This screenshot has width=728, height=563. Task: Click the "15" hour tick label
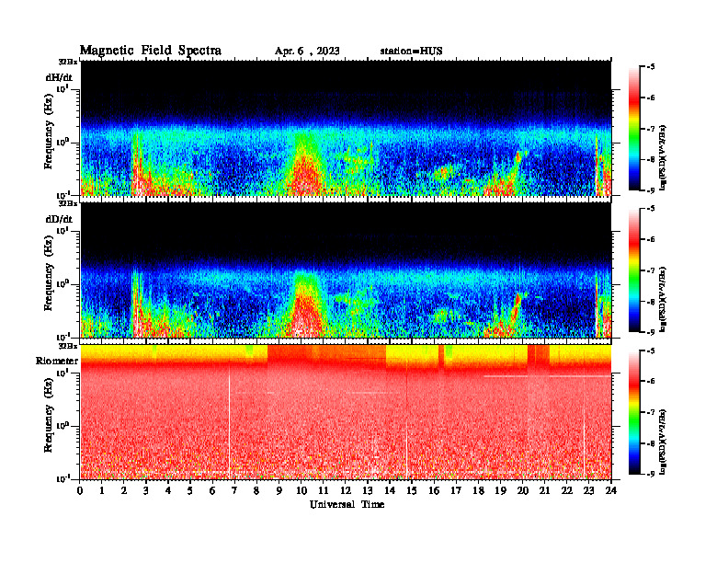coord(412,490)
